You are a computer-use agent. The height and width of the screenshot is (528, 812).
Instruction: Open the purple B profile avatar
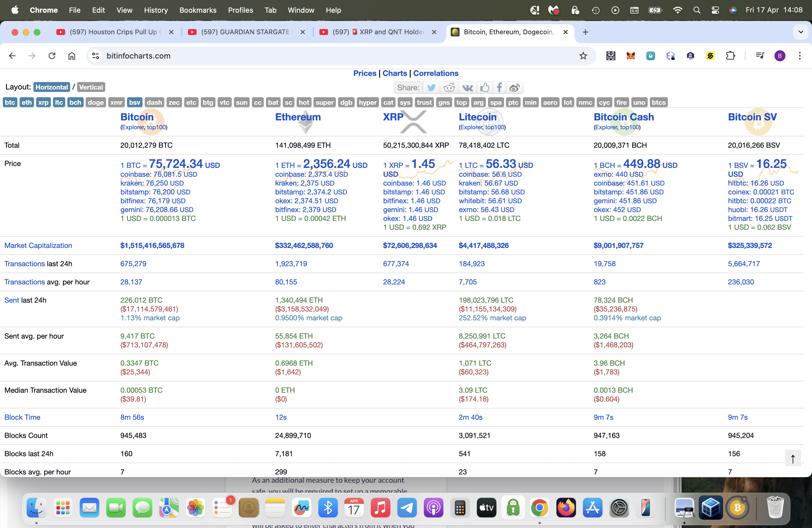pos(780,56)
